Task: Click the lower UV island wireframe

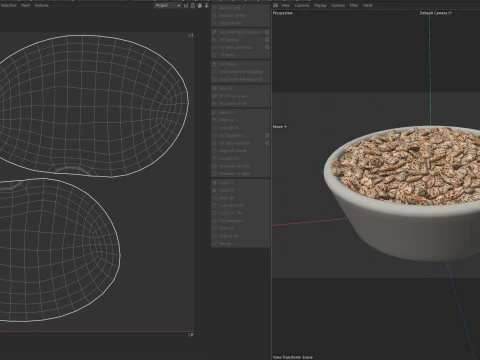Action: pos(60,250)
